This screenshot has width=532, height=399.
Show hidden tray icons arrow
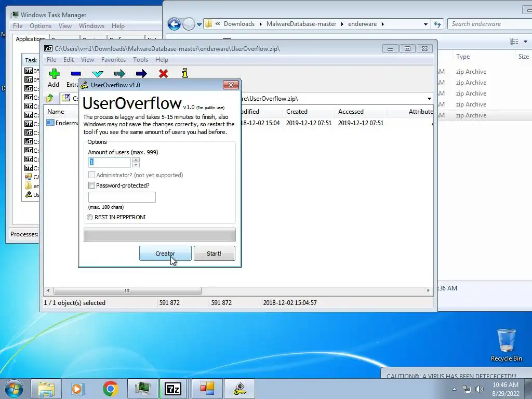click(454, 389)
